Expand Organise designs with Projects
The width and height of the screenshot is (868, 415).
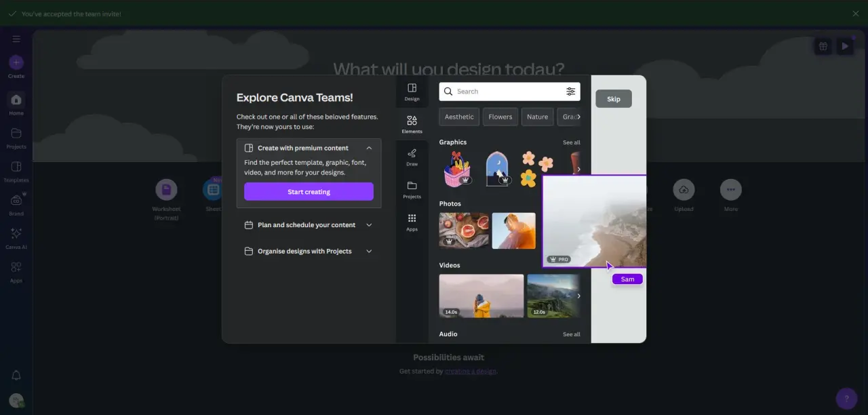point(309,251)
